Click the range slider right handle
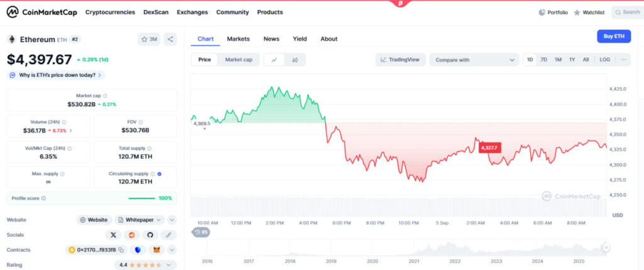644x270 pixels. pos(606,247)
